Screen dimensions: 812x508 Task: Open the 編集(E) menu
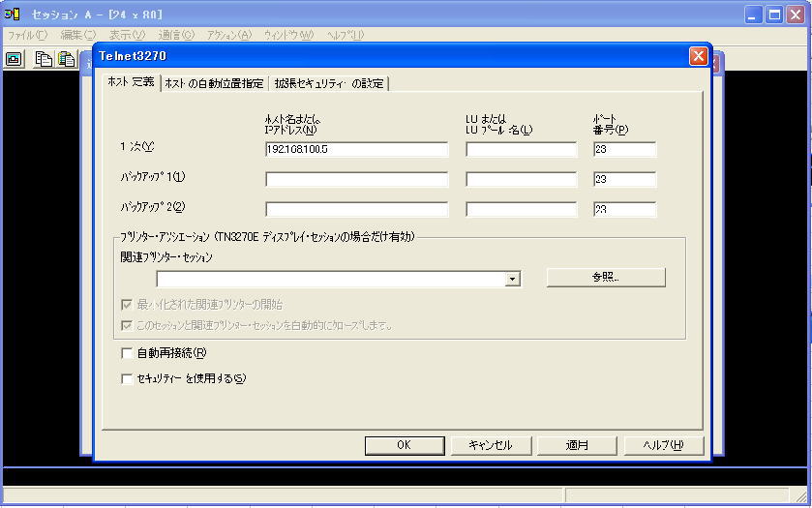pyautogui.click(x=78, y=35)
